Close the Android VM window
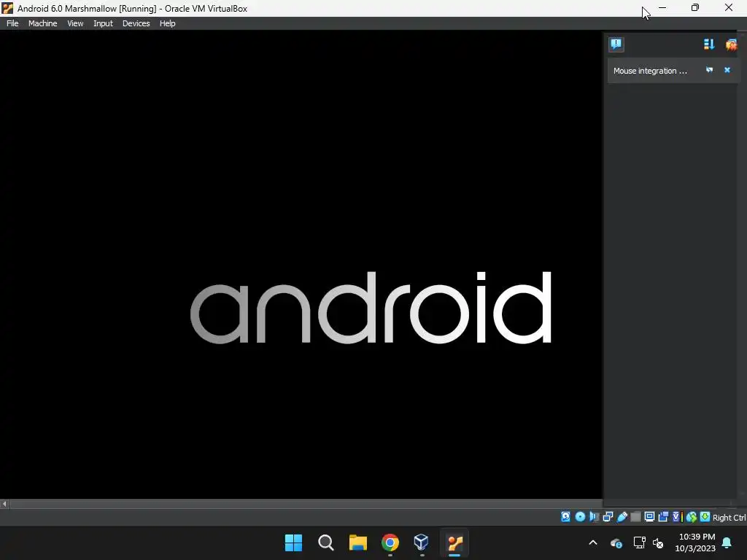The width and height of the screenshot is (747, 560). click(729, 7)
